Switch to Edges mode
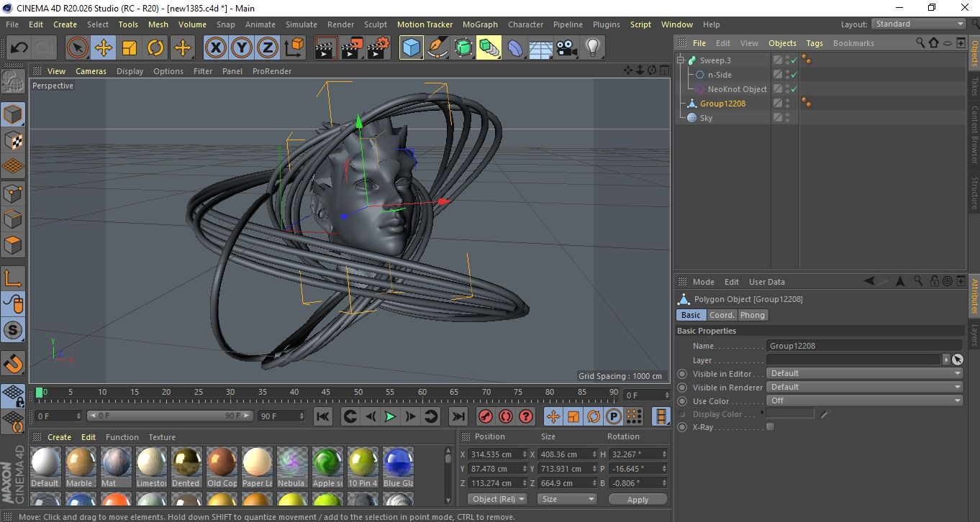 click(13, 219)
